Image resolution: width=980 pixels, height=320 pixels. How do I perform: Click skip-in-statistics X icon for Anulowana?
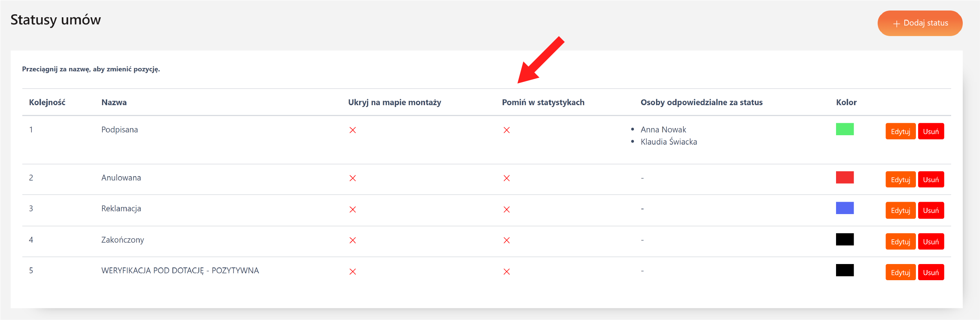(506, 178)
